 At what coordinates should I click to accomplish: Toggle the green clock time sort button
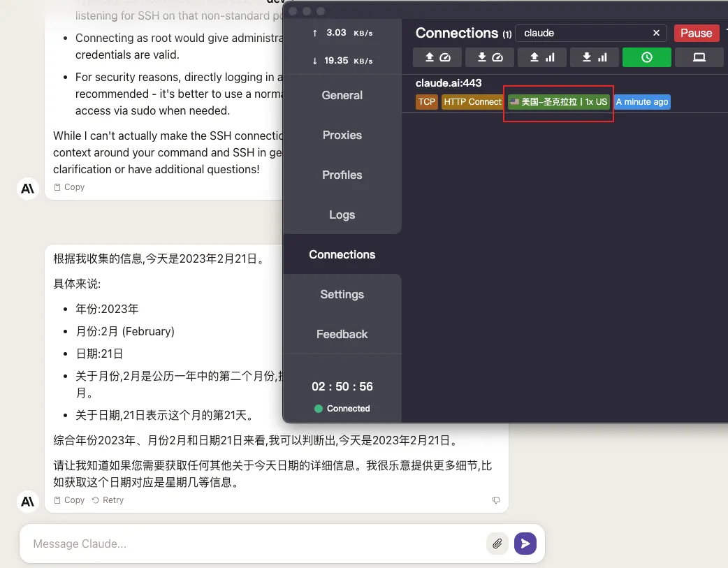pos(647,57)
